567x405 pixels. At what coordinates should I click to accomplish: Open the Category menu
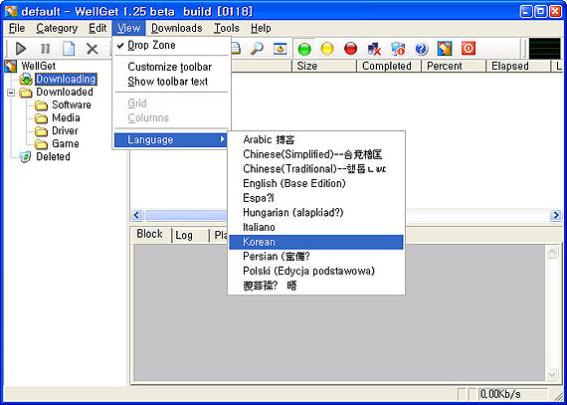pyautogui.click(x=57, y=28)
